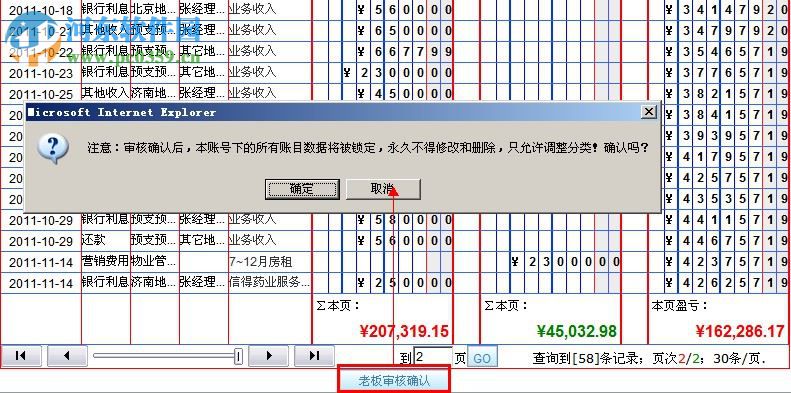Select date cell of the 7~12月房租 row
Viewport: 791px width, 393px height.
[41, 262]
